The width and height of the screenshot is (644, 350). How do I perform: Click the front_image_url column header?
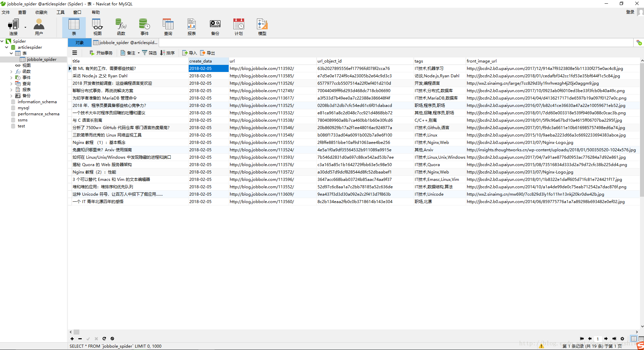(553, 61)
